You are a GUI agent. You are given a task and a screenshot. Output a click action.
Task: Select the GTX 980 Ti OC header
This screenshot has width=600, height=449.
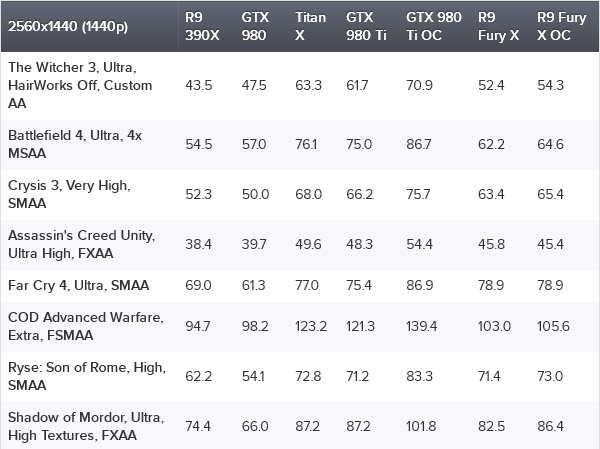(434, 26)
